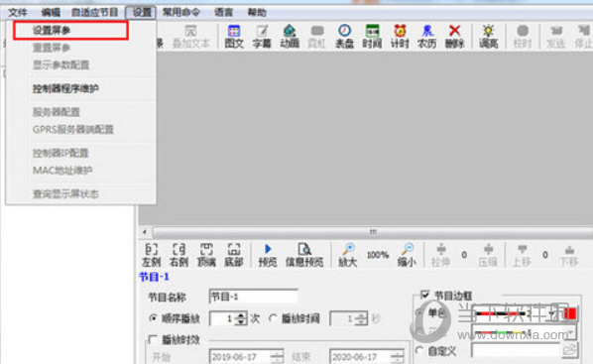Add a 计时 timer region
Viewport: 593px width, 364px height.
coord(400,37)
